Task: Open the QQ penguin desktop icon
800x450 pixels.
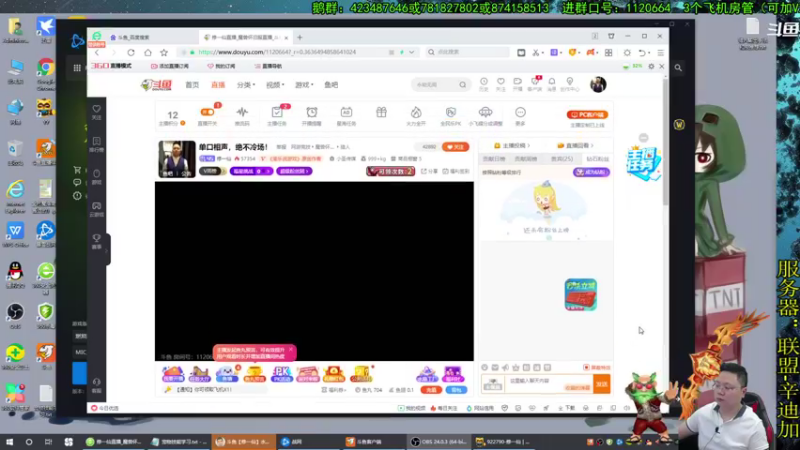Action: pyautogui.click(x=15, y=276)
